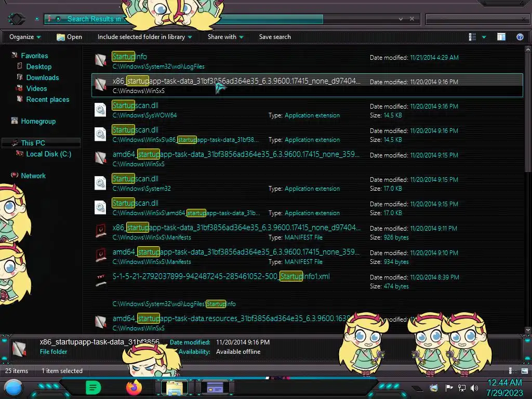Change the view layout icon
Image resolution: width=532 pixels, height=399 pixels.
(x=472, y=37)
